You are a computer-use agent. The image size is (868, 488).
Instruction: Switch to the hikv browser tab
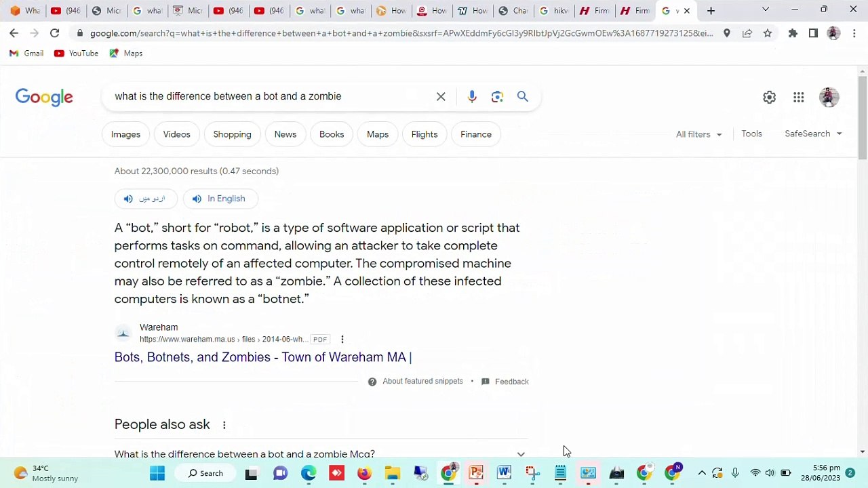point(553,11)
